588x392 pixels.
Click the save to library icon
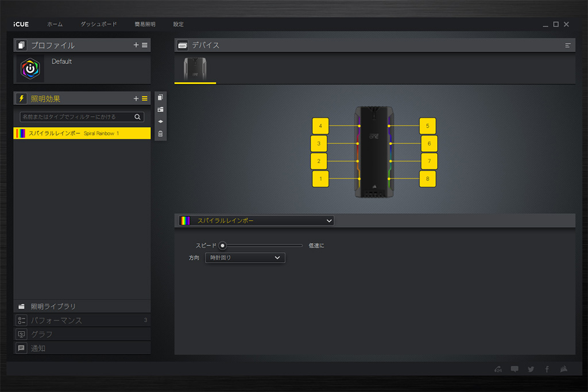[x=161, y=109]
